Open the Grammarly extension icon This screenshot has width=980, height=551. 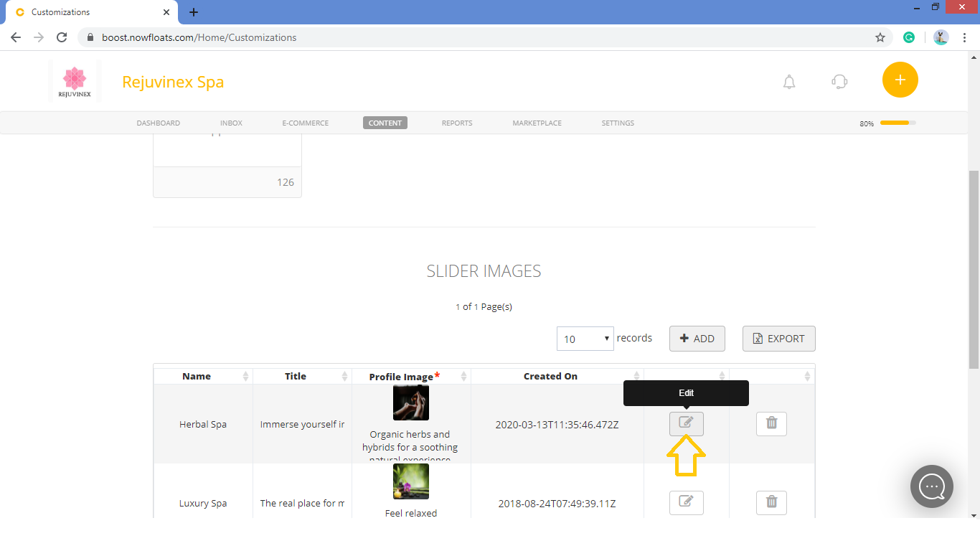coord(909,37)
